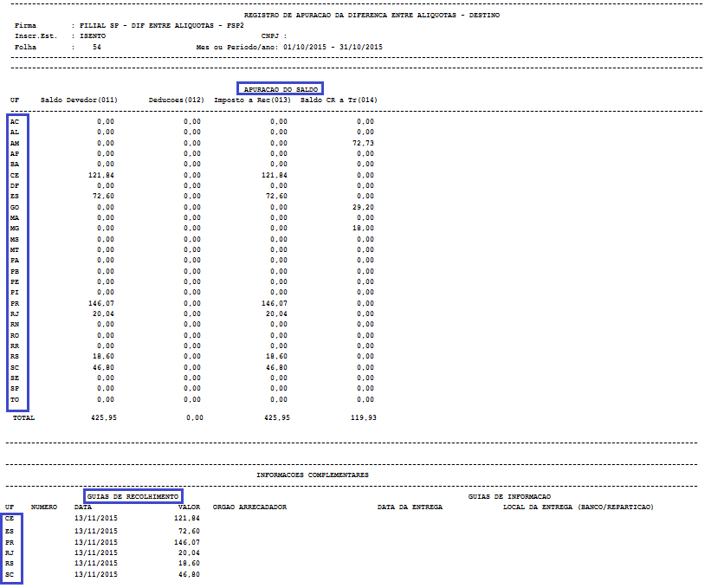The width and height of the screenshot is (705, 588).
Task: Click the total Saldo CR value '119,93'
Action: [x=363, y=417]
